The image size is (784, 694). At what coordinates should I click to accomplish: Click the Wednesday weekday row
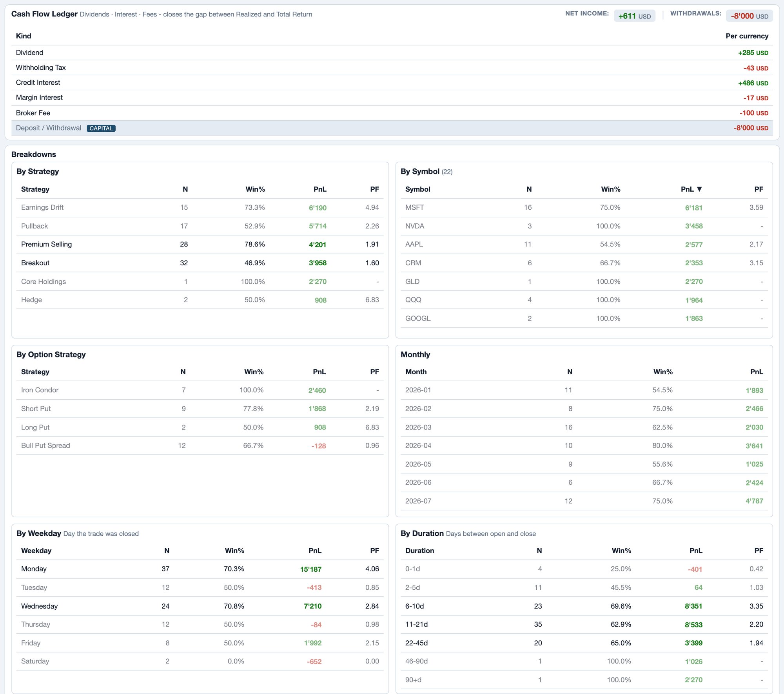200,606
